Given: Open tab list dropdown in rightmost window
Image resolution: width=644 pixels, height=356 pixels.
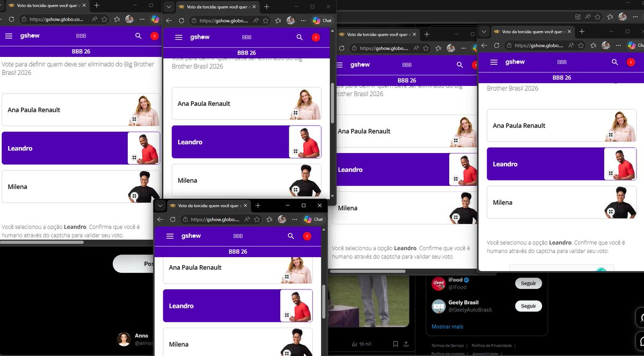Looking at the screenshot, I should click(484, 32).
